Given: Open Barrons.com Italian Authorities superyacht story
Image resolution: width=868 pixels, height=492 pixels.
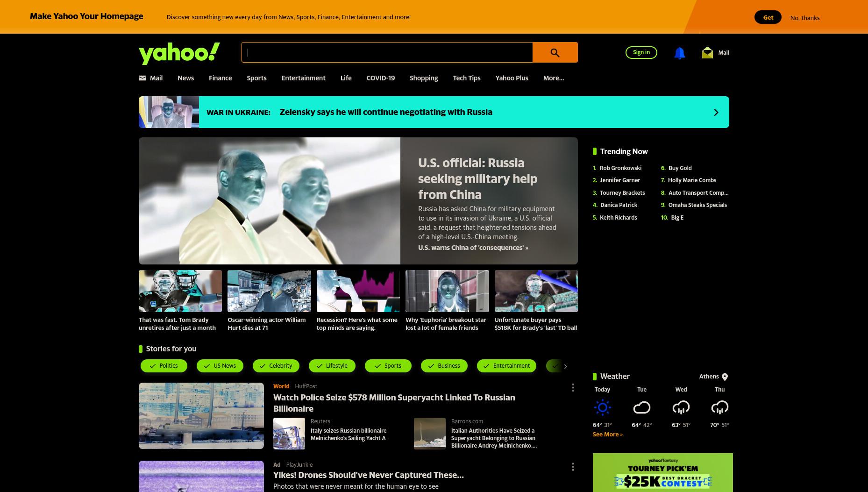Looking at the screenshot, I should (x=494, y=438).
